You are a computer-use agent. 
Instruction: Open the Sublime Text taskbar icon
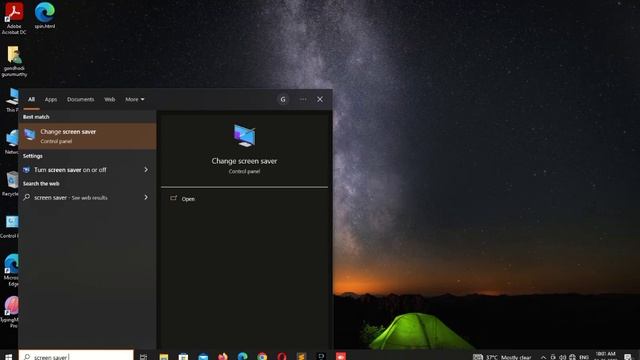pyautogui.click(x=301, y=357)
